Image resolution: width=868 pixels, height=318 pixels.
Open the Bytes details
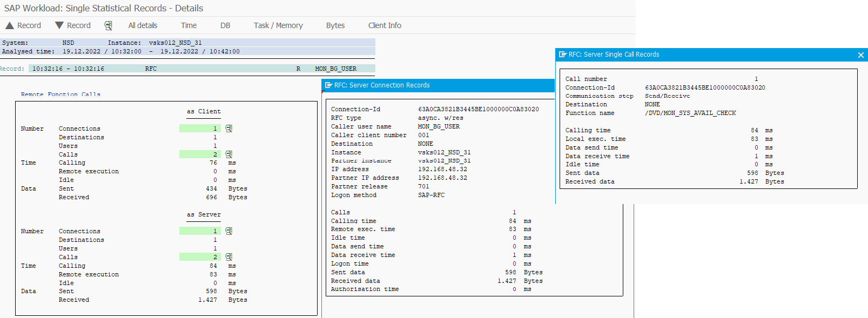click(x=335, y=25)
